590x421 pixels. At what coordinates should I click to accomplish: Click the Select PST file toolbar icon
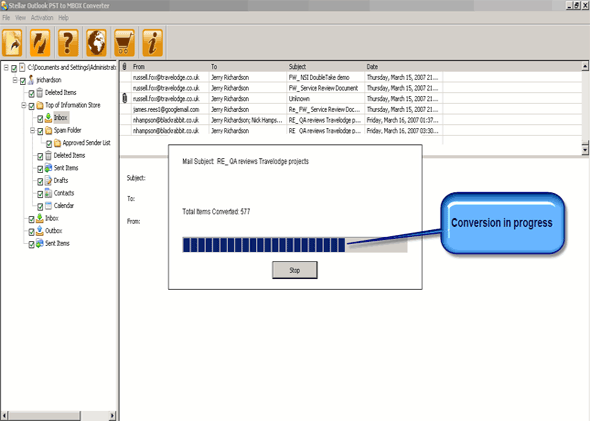tap(12, 43)
